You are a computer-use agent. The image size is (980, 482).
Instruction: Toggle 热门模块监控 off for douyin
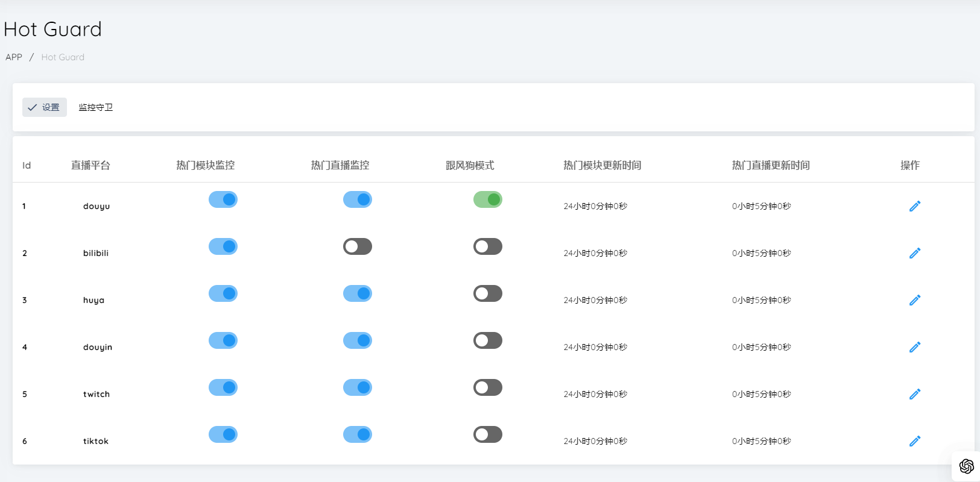223,340
